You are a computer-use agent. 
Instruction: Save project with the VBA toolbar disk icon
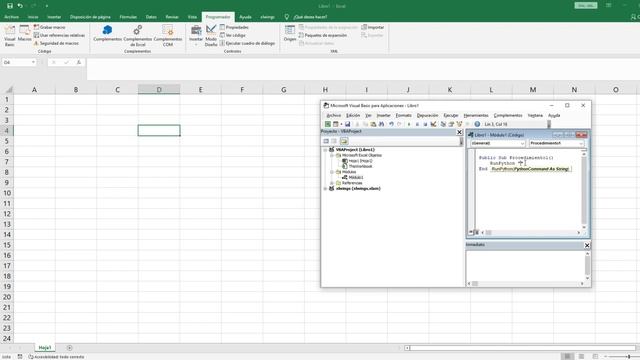pyautogui.click(x=347, y=124)
